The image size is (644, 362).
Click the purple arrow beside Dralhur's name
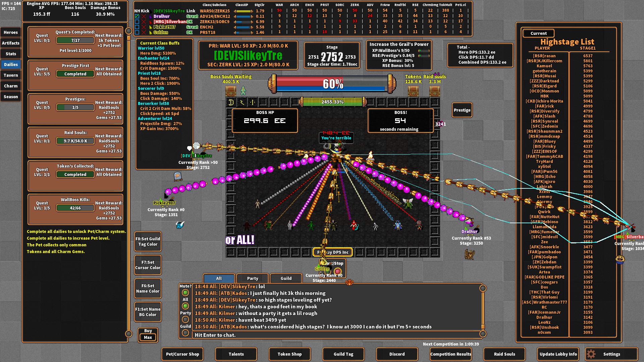[x=151, y=16]
